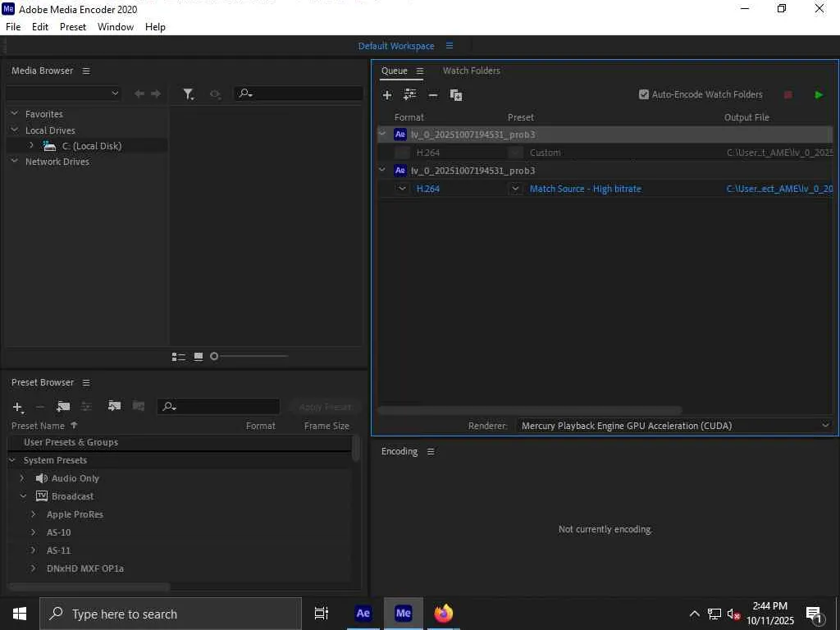The height and width of the screenshot is (630, 840).
Task: Expand the Audio Only preset group
Action: point(22,478)
